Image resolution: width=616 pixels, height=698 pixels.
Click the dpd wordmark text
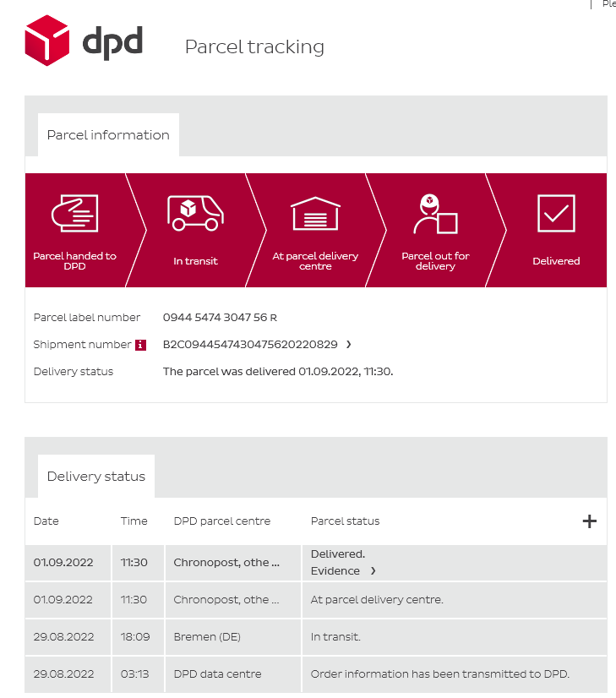coord(112,40)
